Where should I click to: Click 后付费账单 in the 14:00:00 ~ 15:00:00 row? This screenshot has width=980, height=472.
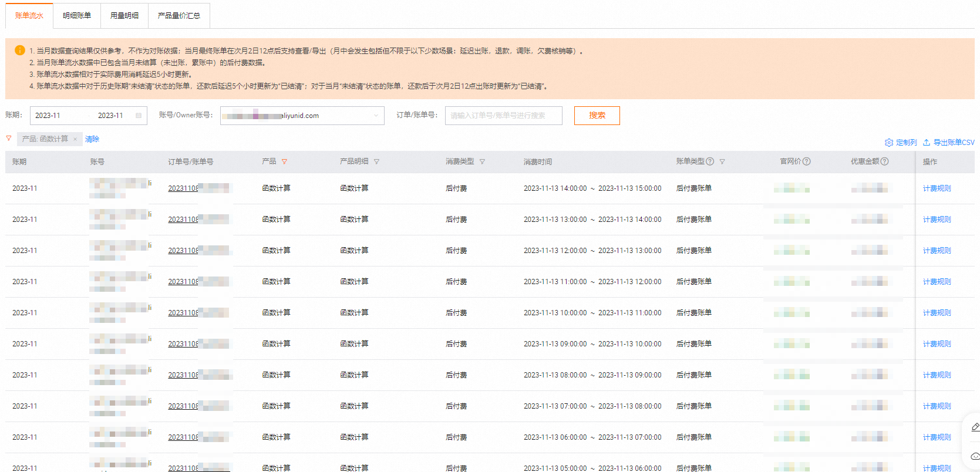pyautogui.click(x=694, y=188)
